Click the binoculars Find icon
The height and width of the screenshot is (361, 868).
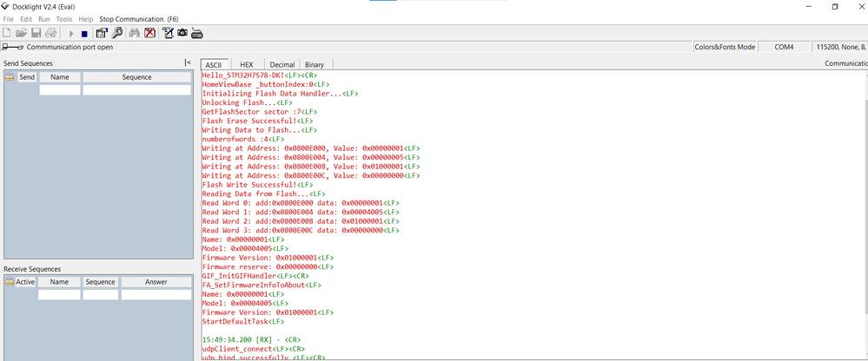(134, 33)
